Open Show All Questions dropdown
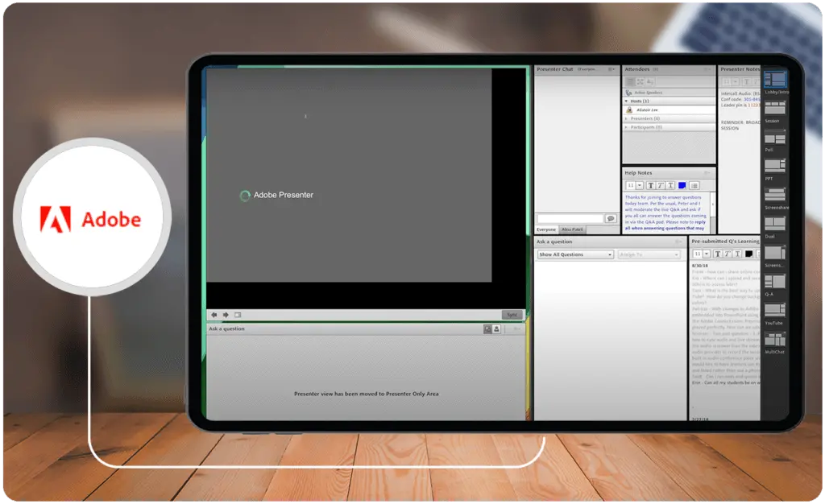This screenshot has height=504, width=825. (575, 254)
